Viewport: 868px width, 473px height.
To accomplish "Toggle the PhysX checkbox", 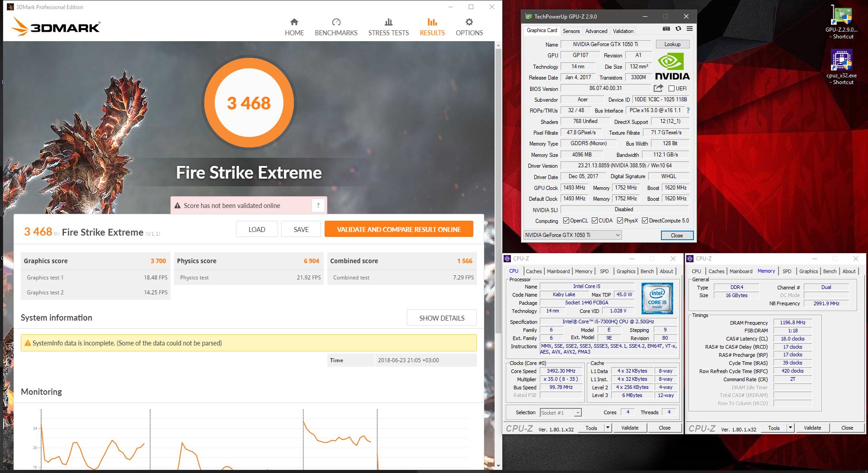I will pos(620,221).
